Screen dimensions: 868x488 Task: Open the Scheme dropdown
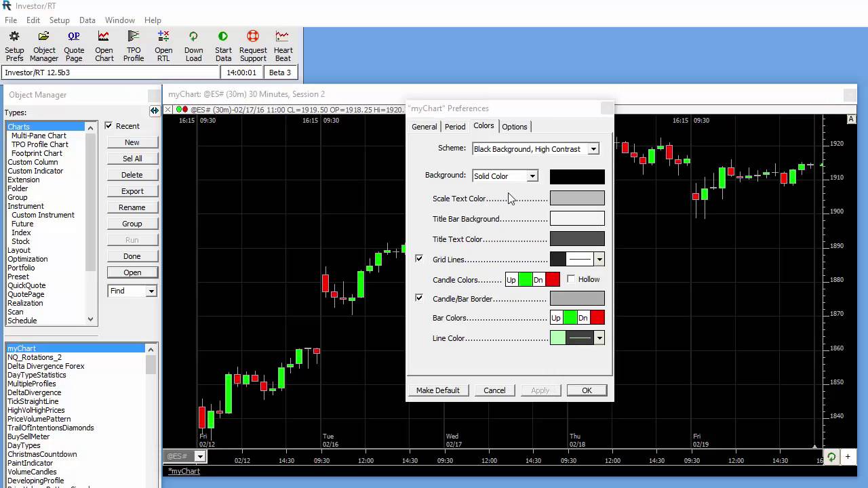(593, 149)
